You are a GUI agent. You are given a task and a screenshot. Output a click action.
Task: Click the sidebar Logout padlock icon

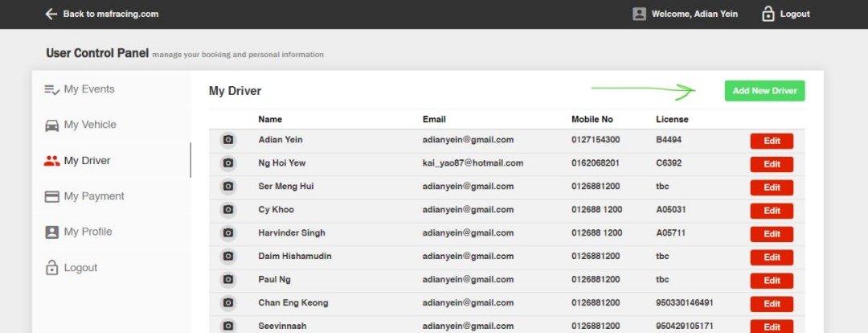coord(52,268)
